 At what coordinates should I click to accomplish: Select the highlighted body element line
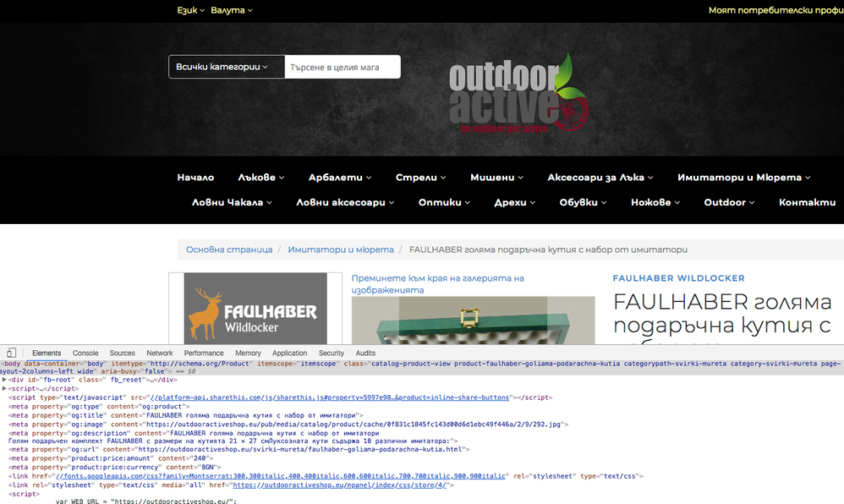[x=422, y=367]
